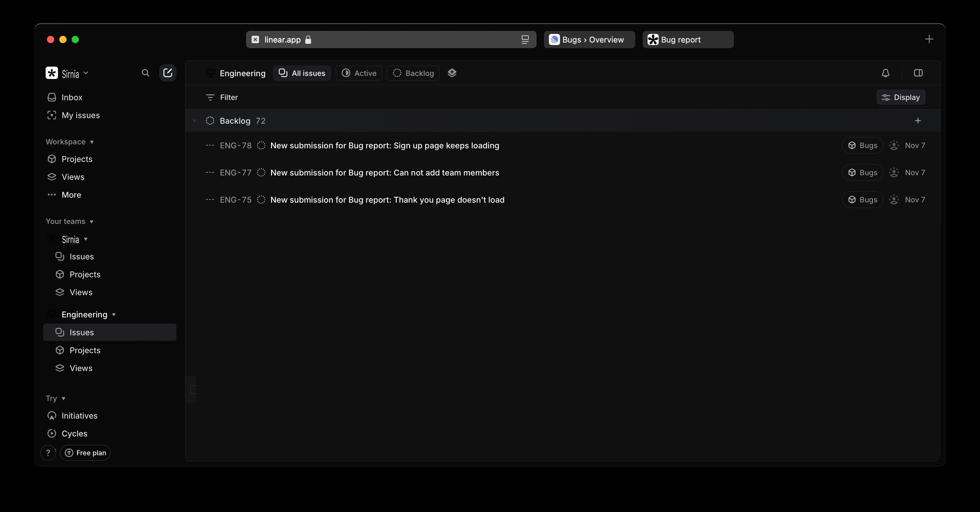This screenshot has width=980, height=512.
Task: Open the Filter button
Action: [x=222, y=97]
